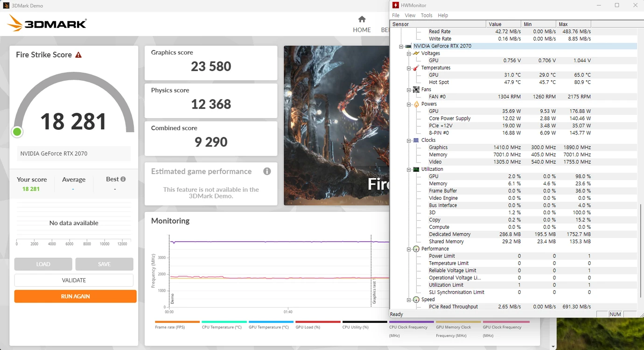Toggle GPU Load (%) legend swatch
The height and width of the screenshot is (350, 644).
(x=318, y=322)
